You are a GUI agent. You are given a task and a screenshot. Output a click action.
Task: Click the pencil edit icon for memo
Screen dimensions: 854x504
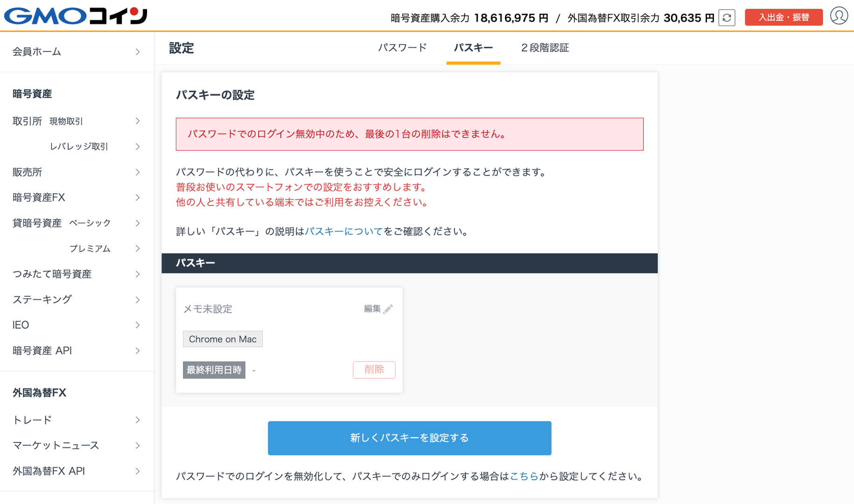388,309
